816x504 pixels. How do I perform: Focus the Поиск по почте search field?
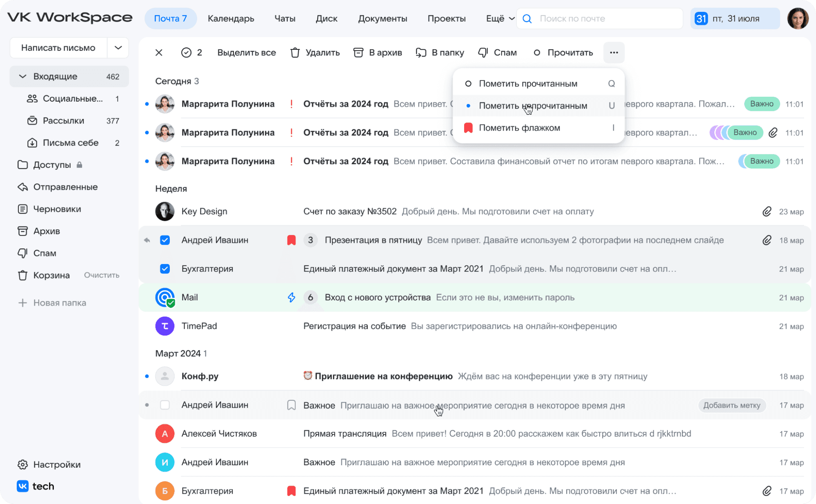tap(600, 19)
